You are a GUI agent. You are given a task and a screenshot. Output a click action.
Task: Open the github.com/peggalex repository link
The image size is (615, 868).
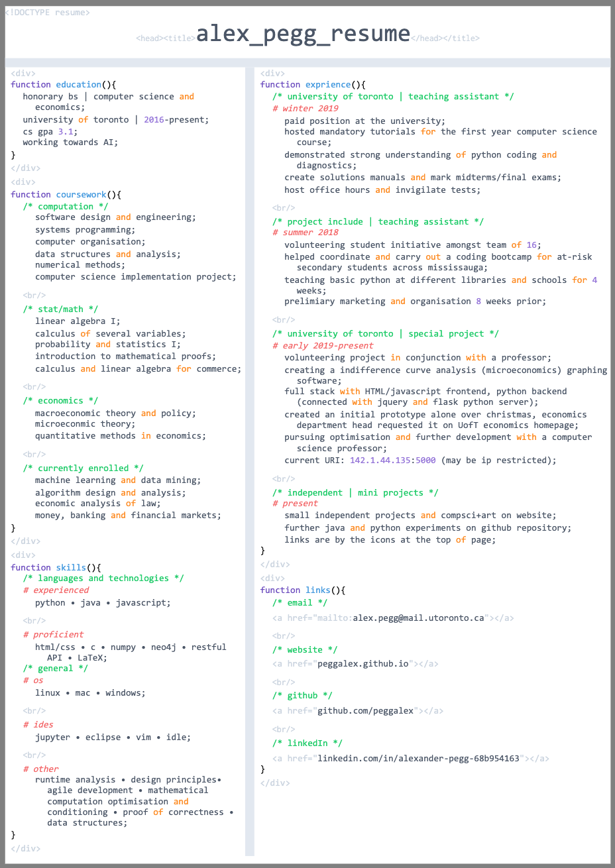tap(366, 711)
